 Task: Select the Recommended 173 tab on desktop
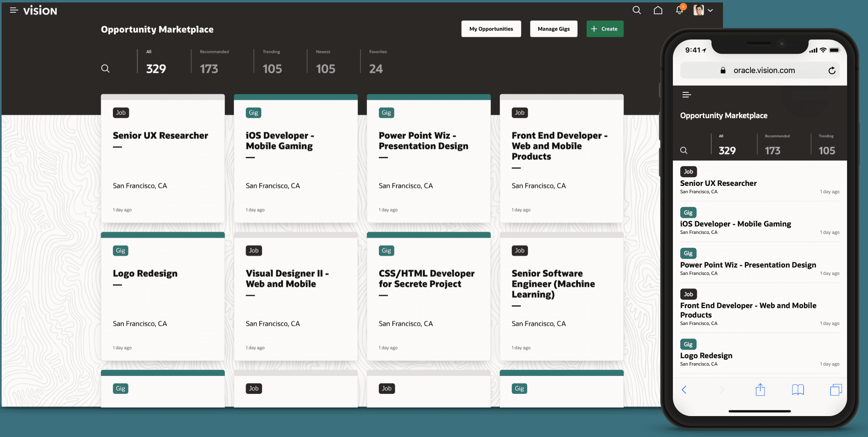(x=214, y=62)
